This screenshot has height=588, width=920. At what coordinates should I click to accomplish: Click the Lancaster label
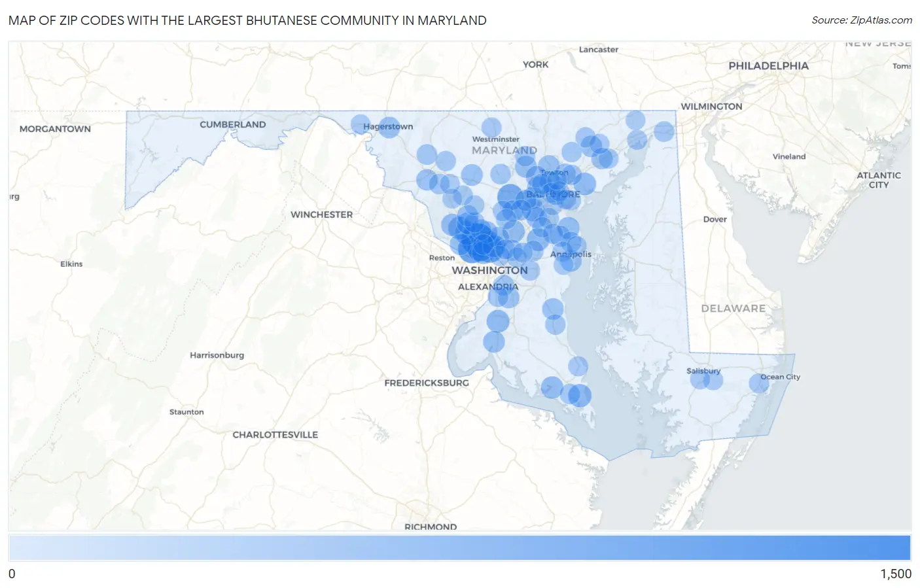click(x=598, y=50)
